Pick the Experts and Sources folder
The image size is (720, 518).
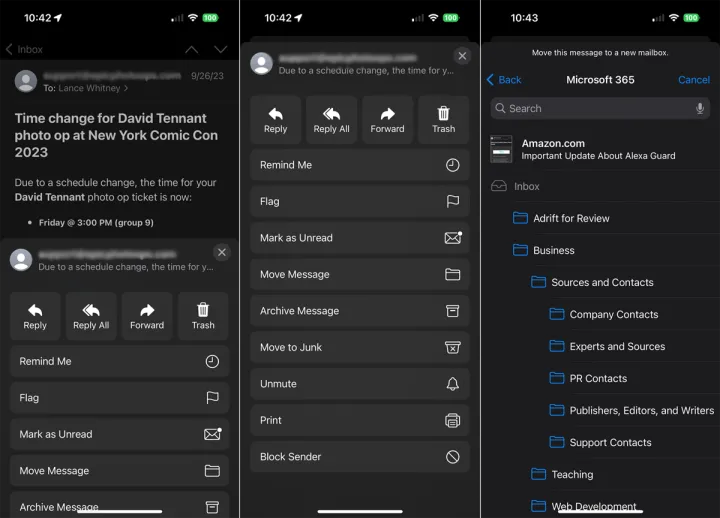[x=617, y=346]
